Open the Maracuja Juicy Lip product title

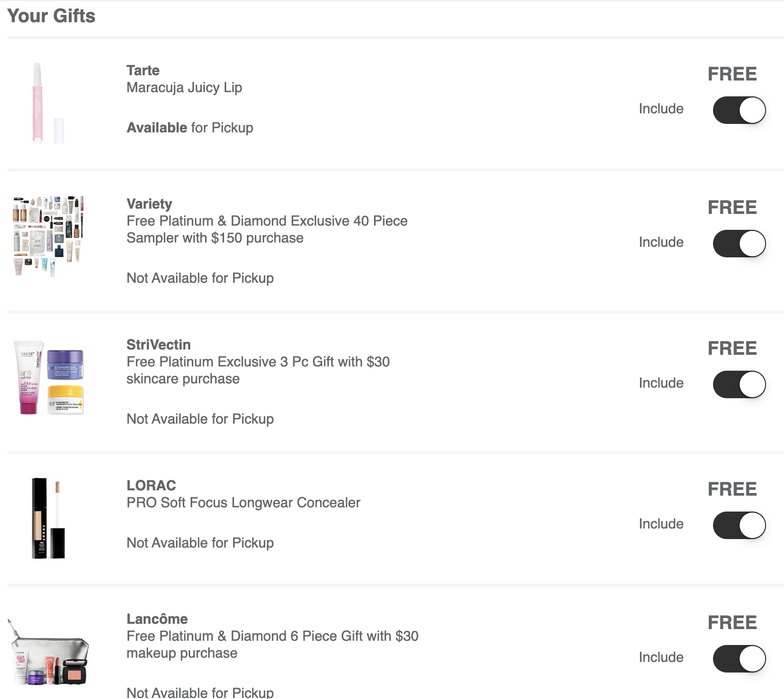pos(184,87)
